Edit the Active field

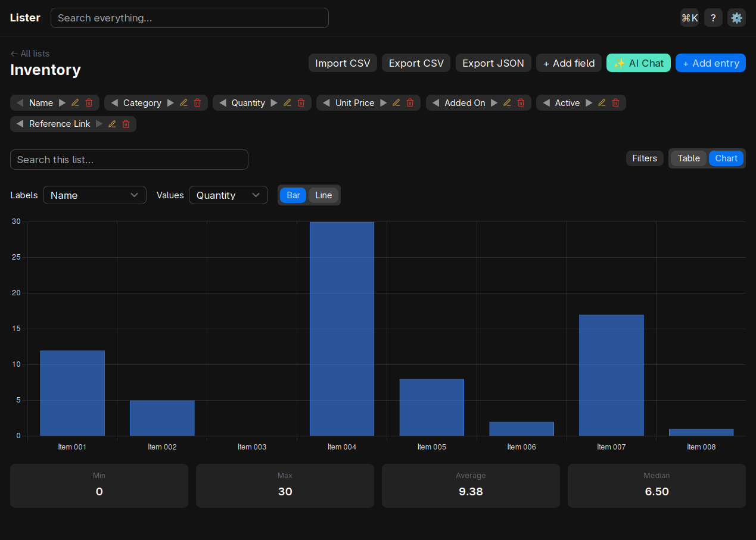click(602, 103)
